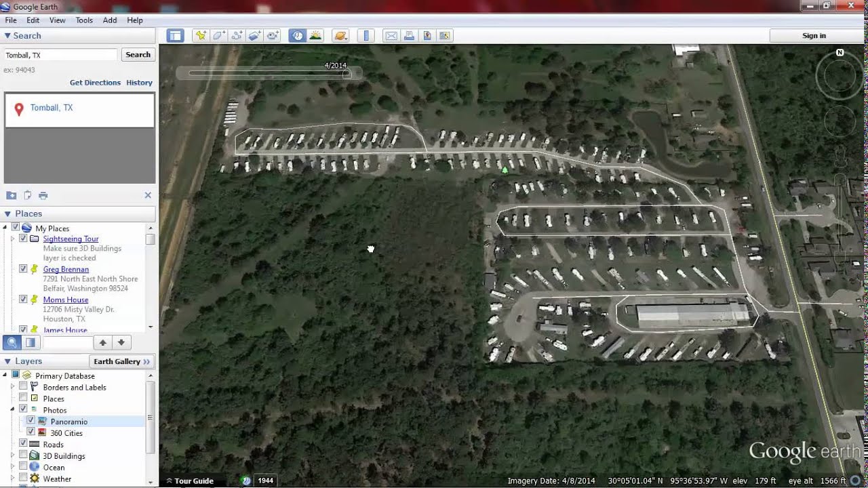The image size is (868, 488).
Task: View in Google Maps toolbar icon
Action: pyautogui.click(x=445, y=36)
